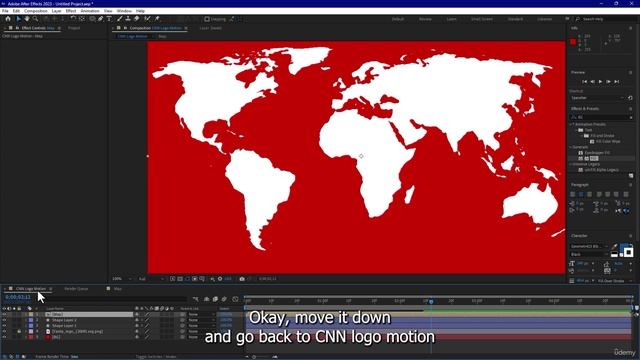This screenshot has height=360, width=640.
Task: Click the eyedropper in Character panel
Action: (615, 247)
